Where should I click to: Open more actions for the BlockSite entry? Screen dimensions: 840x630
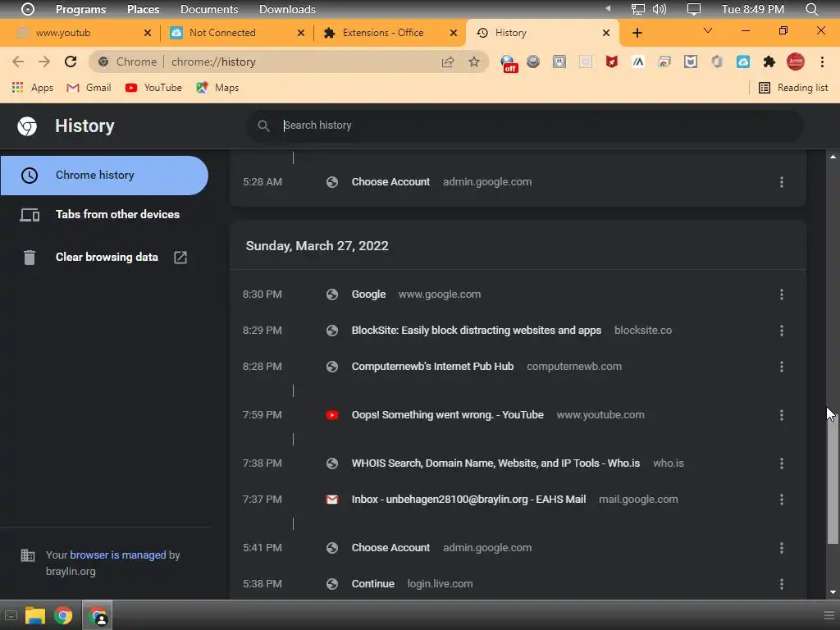click(x=782, y=331)
